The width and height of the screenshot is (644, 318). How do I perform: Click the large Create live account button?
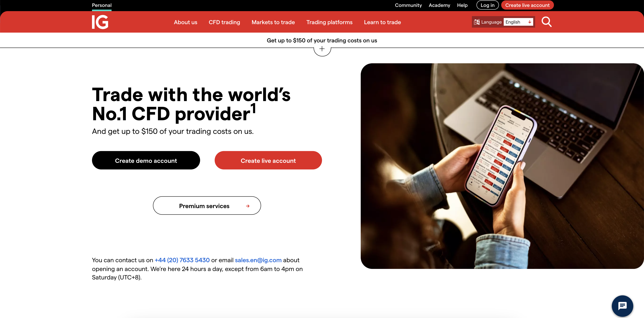pyautogui.click(x=268, y=160)
